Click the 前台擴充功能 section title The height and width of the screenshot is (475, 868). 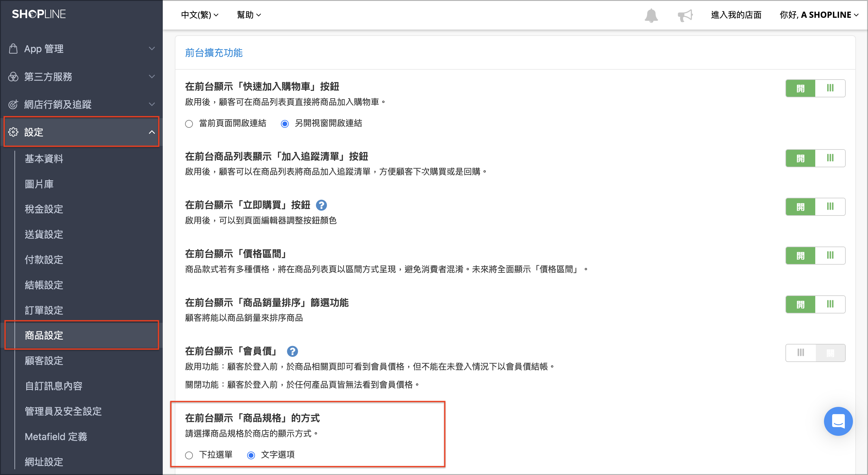coord(214,52)
